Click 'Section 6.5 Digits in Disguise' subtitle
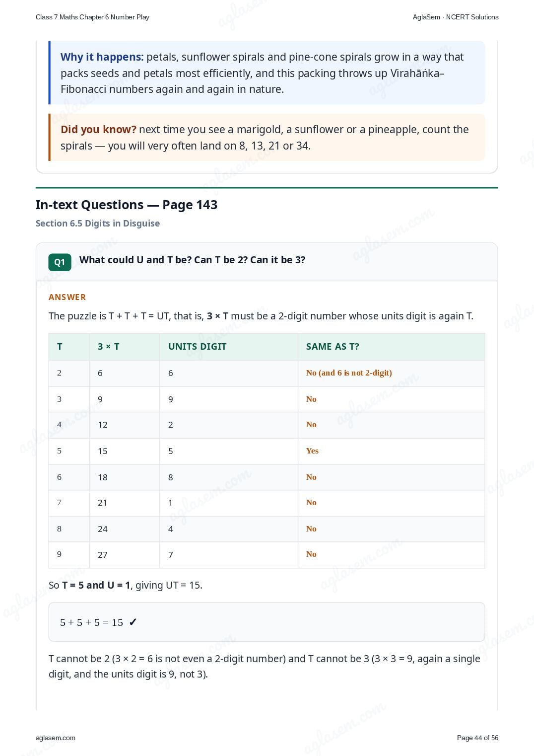Image resolution: width=534 pixels, height=756 pixels. click(x=98, y=224)
